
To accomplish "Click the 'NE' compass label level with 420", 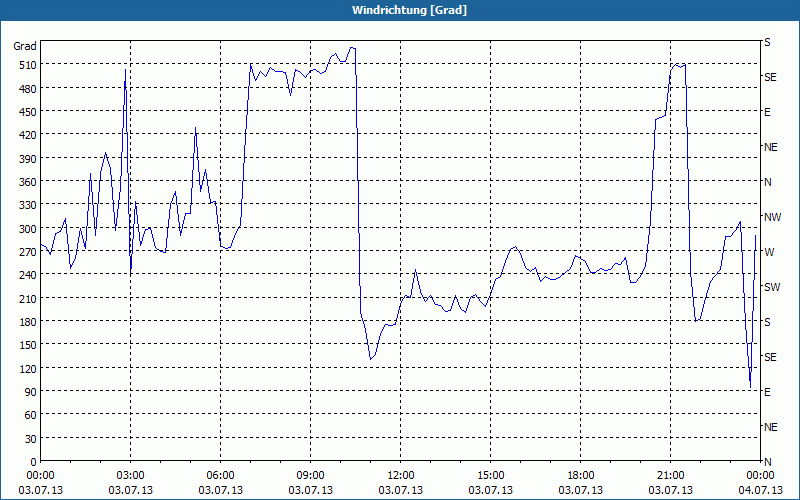I will [770, 147].
